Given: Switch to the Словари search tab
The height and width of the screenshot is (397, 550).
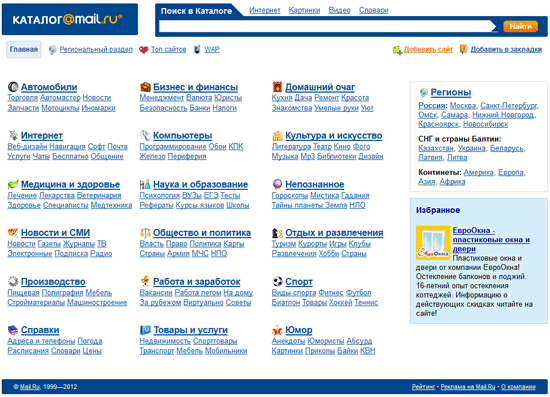Looking at the screenshot, I should pos(374,10).
